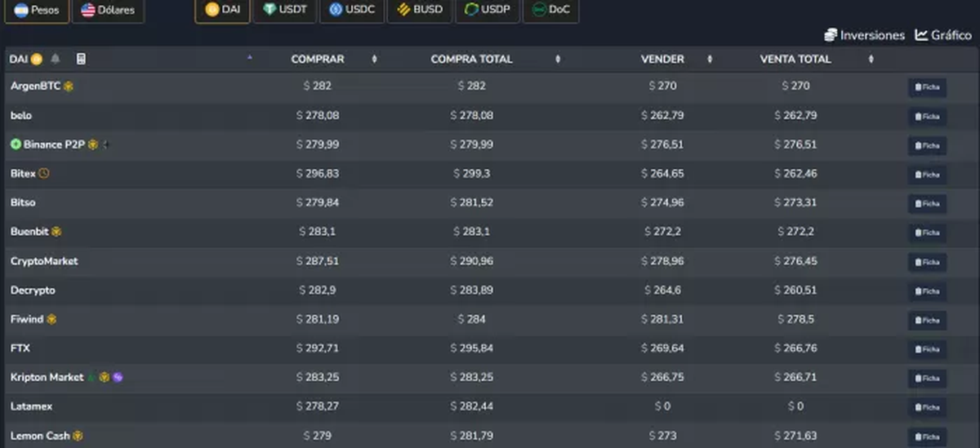
Task: Click the clock icon next to Bitex
Action: pos(44,173)
